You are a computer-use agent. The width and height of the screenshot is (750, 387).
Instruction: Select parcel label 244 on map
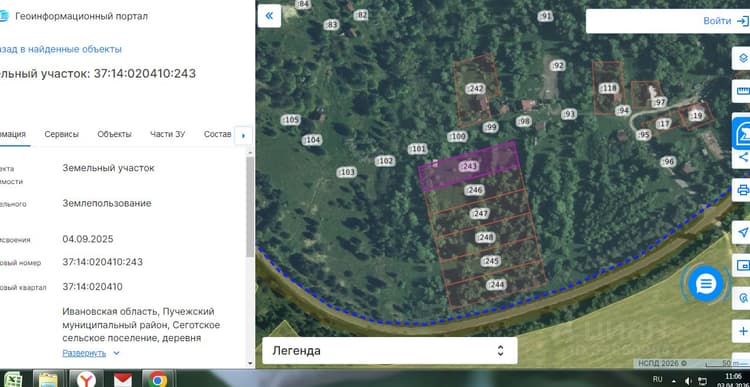click(497, 285)
